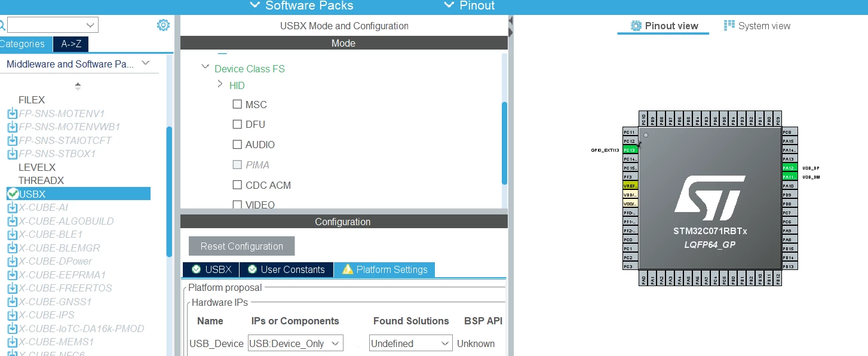Enable the DFU device class checkbox
Viewport: 868px width, 356px height.
(237, 125)
